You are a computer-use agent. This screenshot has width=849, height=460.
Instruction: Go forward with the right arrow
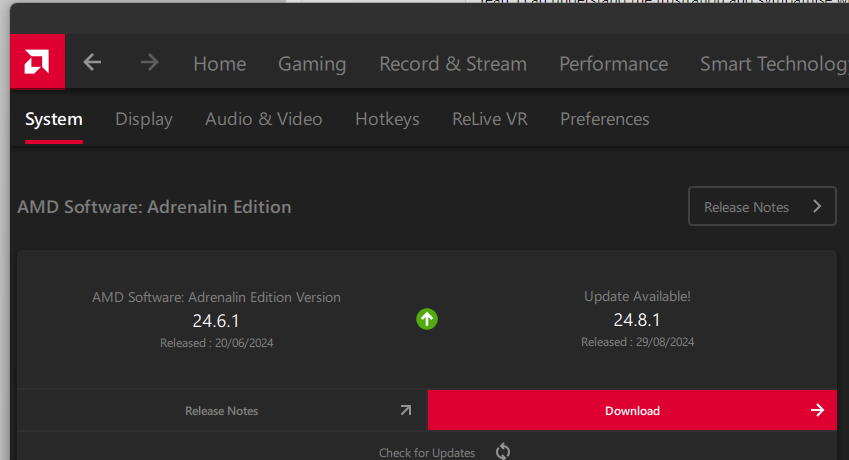click(x=149, y=62)
